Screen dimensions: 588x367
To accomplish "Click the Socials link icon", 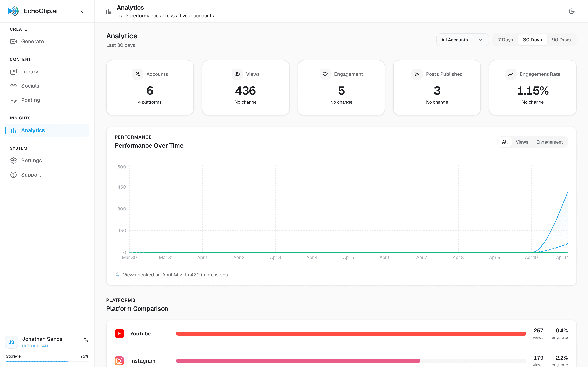I will (x=13, y=86).
